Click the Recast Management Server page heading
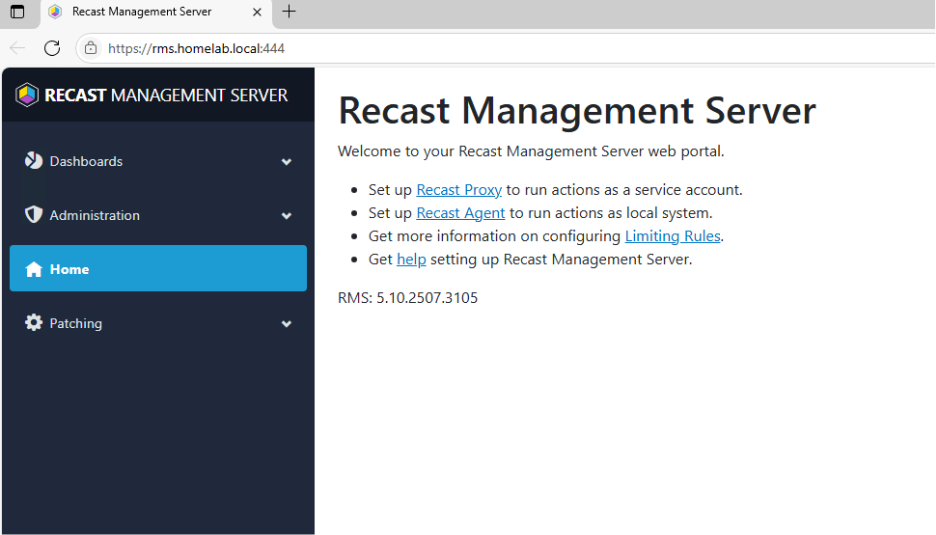936x535 pixels. tap(577, 110)
